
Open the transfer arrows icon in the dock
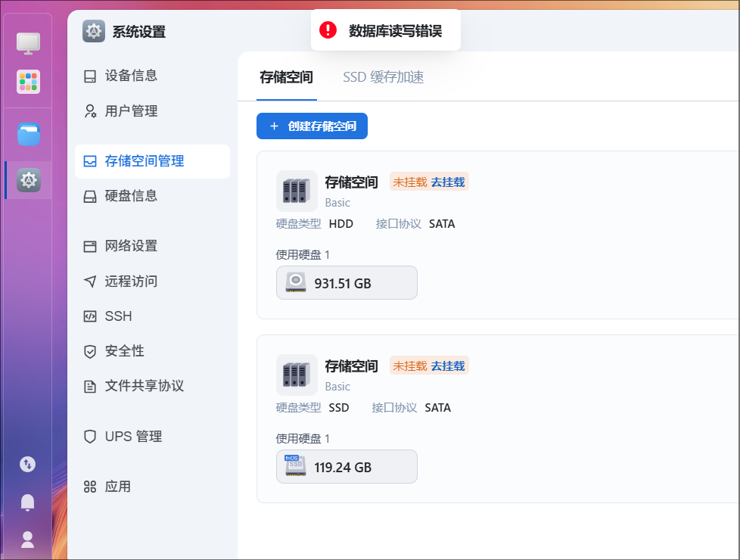(27, 464)
